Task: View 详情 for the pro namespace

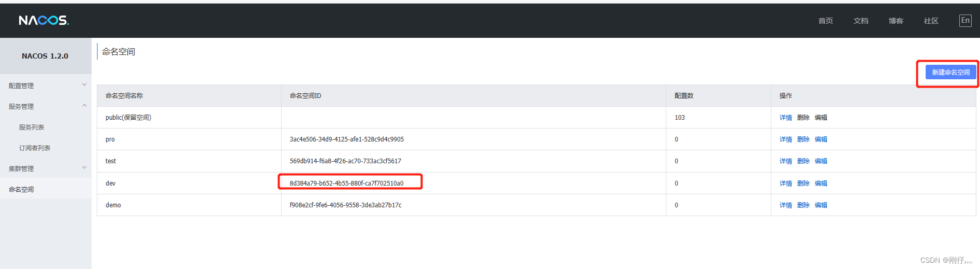Action: coord(785,139)
